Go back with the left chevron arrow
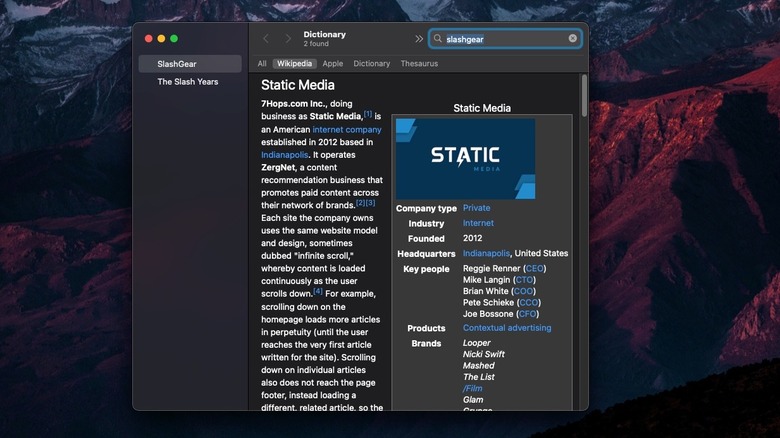 (266, 38)
